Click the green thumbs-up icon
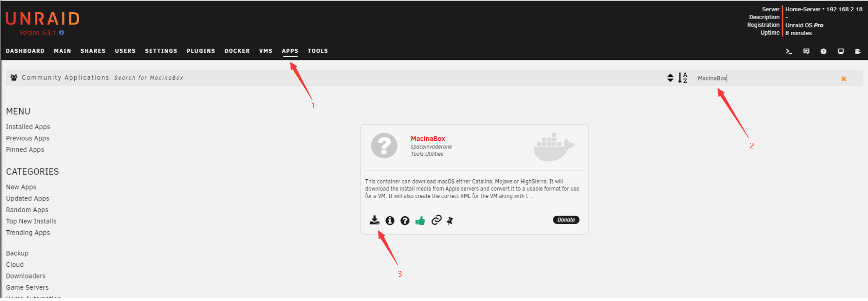 tap(420, 220)
